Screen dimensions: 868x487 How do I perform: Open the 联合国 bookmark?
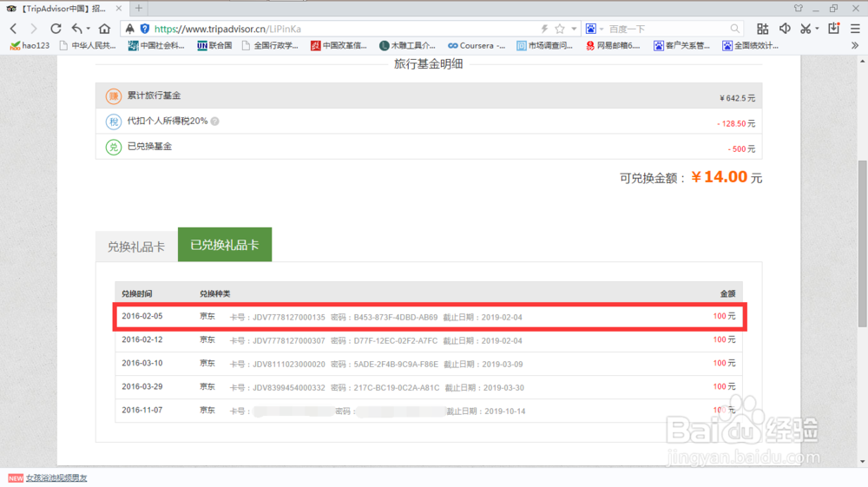pyautogui.click(x=214, y=45)
